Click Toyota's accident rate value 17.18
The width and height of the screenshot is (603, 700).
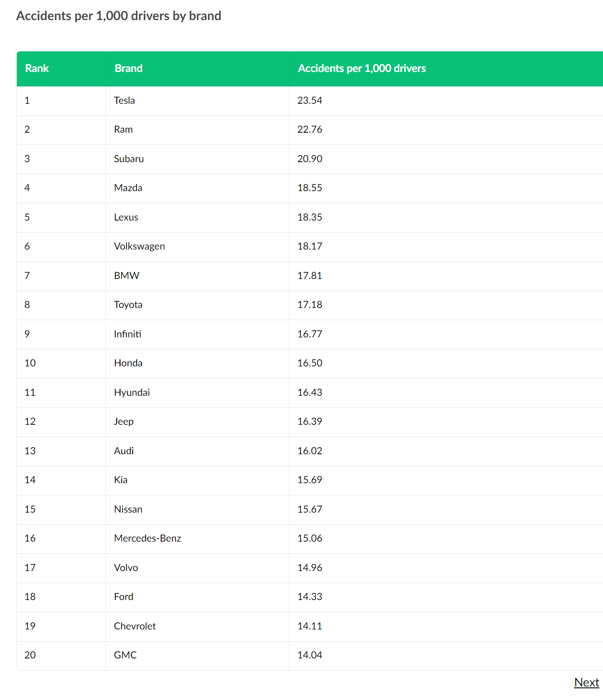coord(310,305)
